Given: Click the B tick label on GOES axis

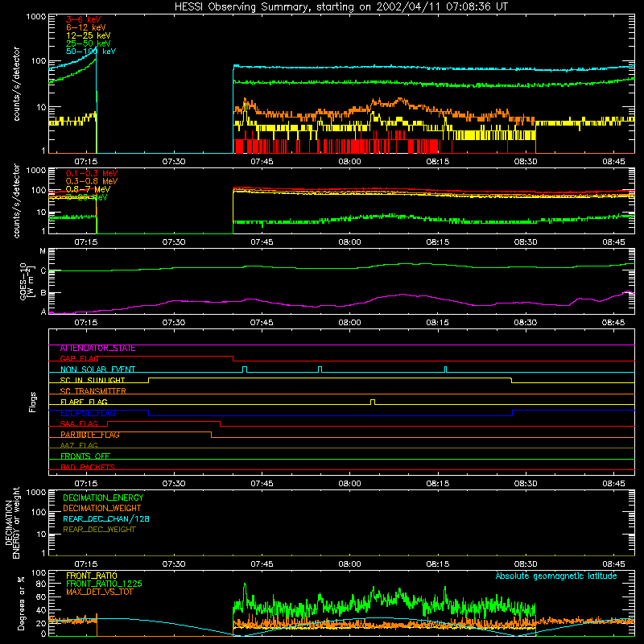Looking at the screenshot, I should click(x=43, y=293).
